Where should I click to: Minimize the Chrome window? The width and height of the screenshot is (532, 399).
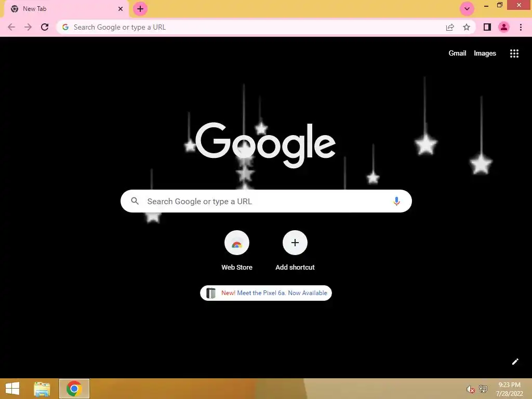486,5
